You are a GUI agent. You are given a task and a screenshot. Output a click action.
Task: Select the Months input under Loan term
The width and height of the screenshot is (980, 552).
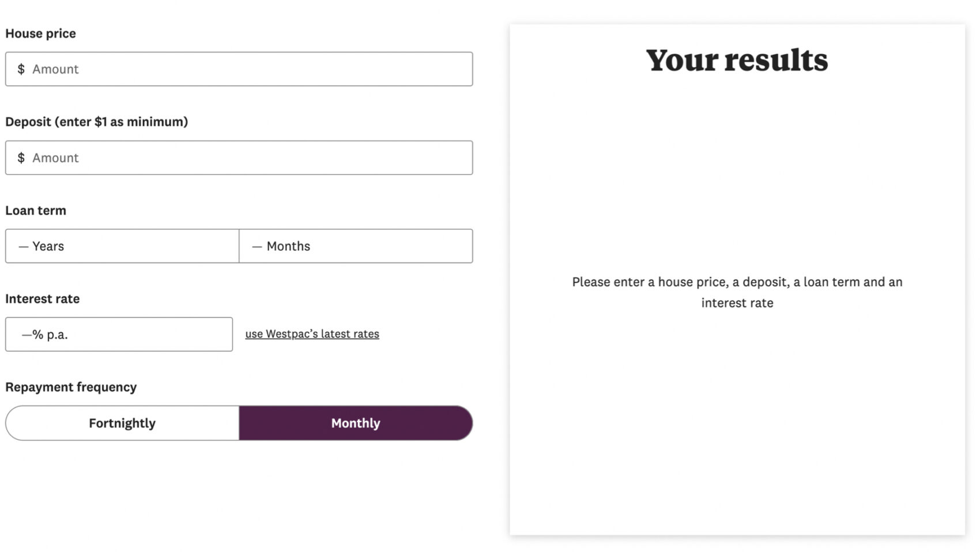pos(356,246)
